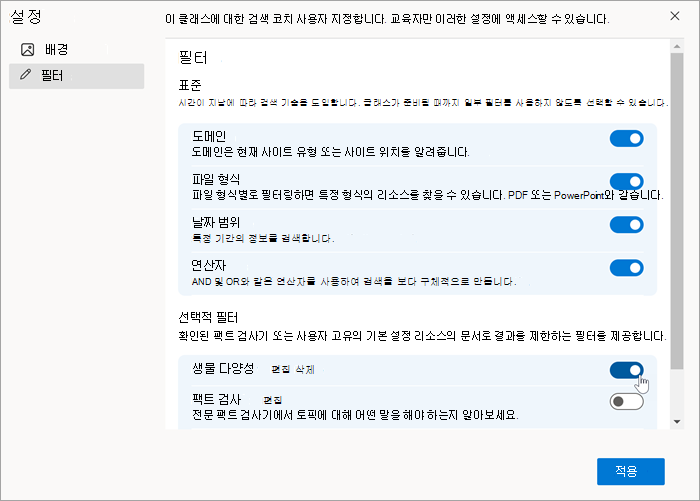Click the 설정 dialog title
The width and height of the screenshot is (700, 501).
click(26, 17)
